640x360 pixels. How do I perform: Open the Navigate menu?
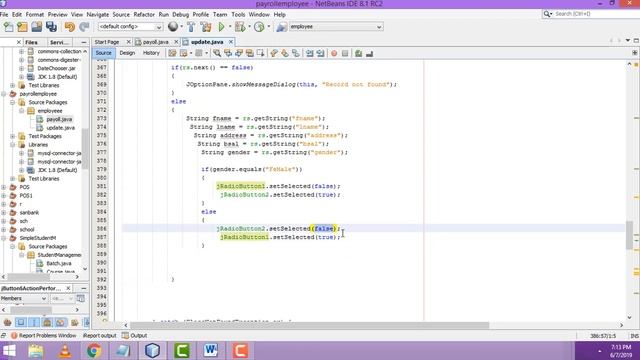(98, 14)
